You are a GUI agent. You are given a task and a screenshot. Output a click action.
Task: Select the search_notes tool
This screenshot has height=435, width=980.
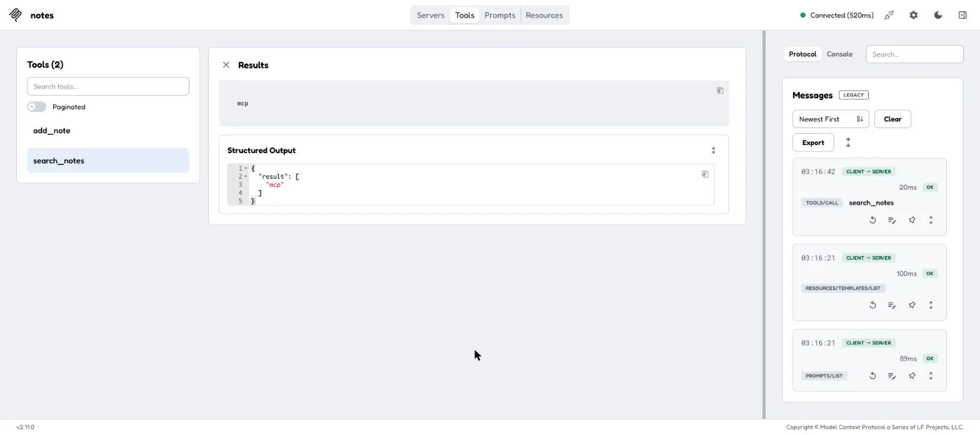[x=108, y=161]
